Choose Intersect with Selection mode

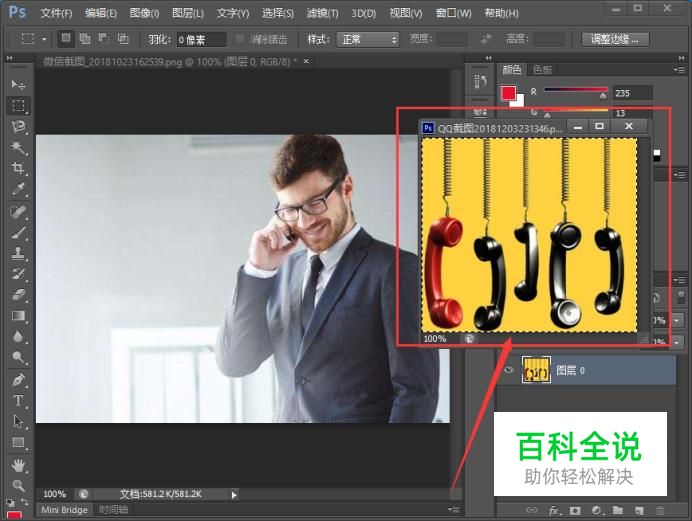[123, 39]
